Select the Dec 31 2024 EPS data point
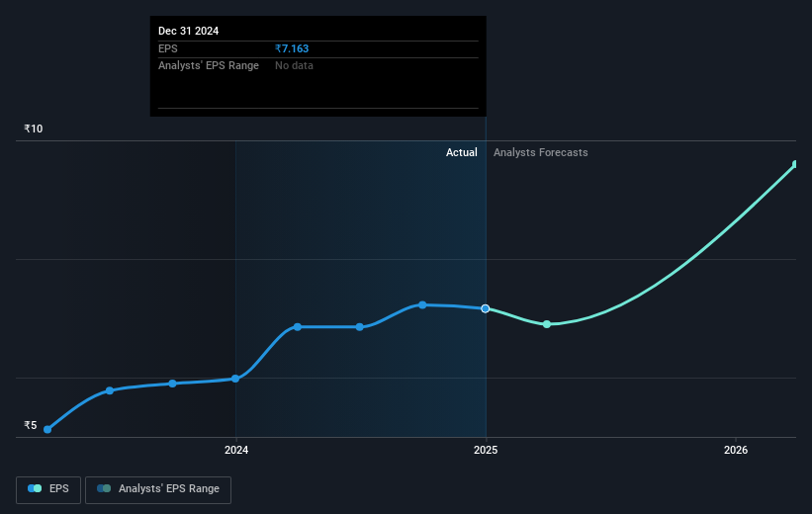 click(486, 308)
